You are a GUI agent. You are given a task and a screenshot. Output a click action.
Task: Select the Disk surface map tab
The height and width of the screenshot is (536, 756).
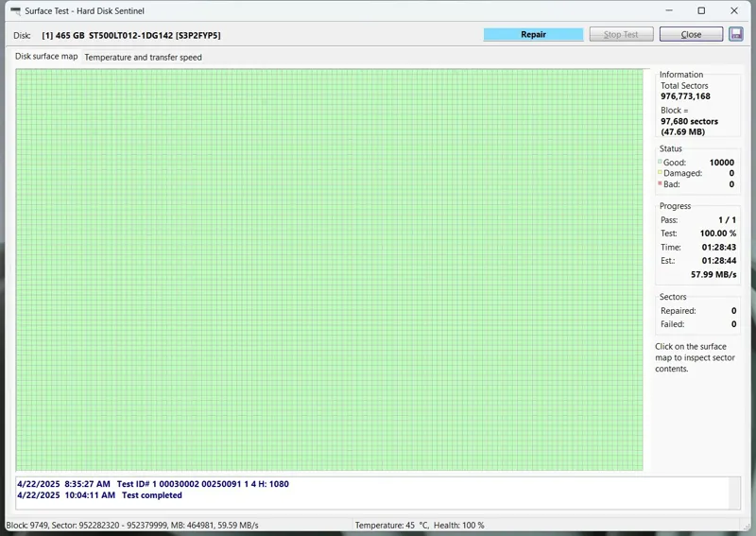click(46, 57)
